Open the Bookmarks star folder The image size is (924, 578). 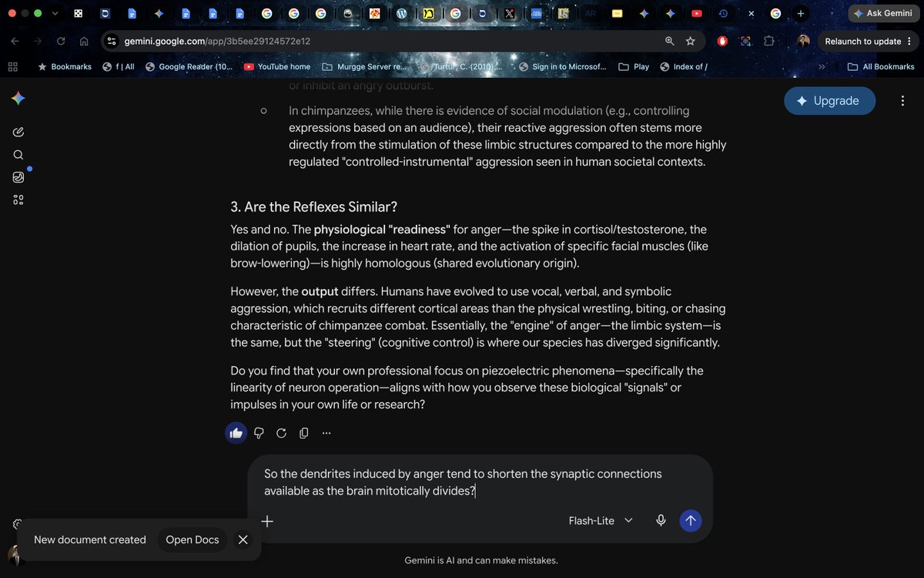coord(65,67)
